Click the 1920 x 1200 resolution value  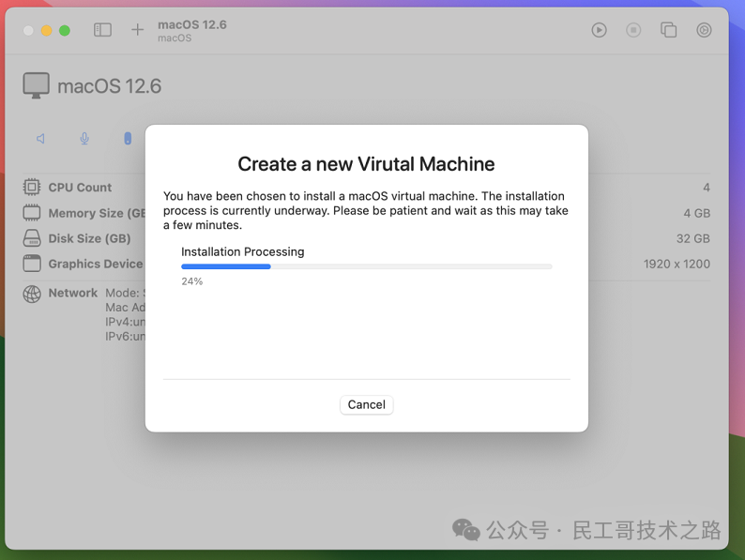pos(677,265)
